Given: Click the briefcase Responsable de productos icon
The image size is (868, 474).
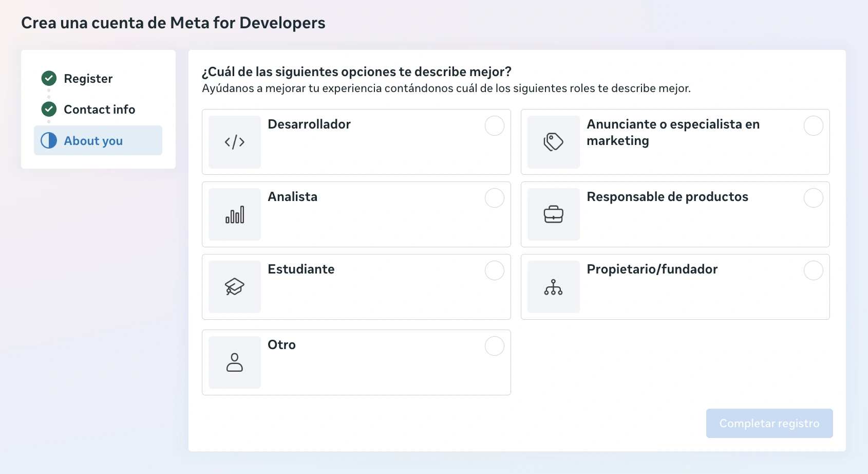Looking at the screenshot, I should pos(554,214).
